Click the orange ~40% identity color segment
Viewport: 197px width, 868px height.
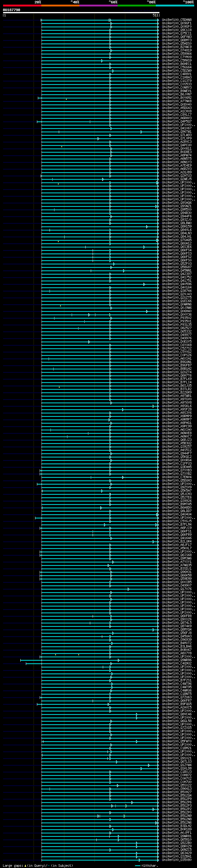pos(60,6)
